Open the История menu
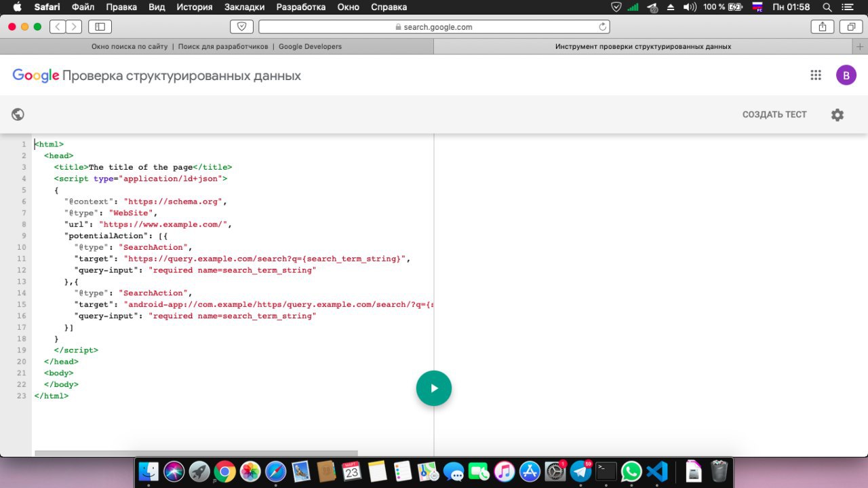868x488 pixels. tap(195, 7)
